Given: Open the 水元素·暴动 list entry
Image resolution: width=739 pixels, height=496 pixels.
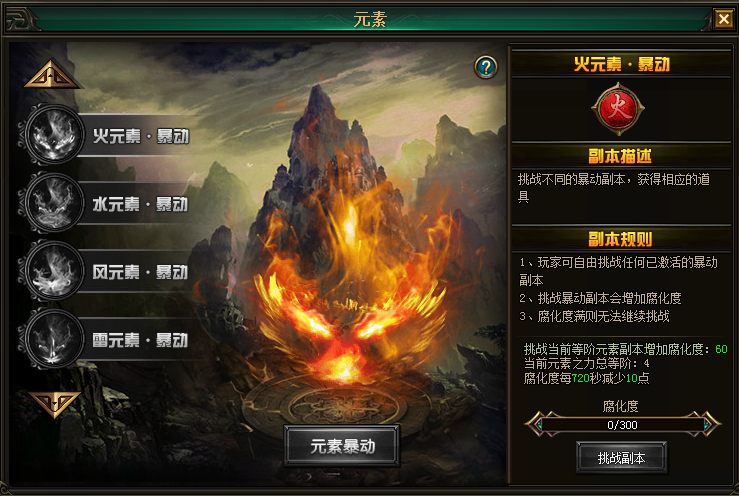Looking at the screenshot, I should [x=140, y=204].
